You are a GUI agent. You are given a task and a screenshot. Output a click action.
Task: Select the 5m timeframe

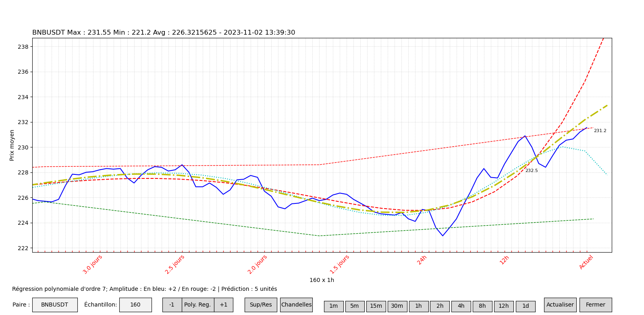(355, 306)
